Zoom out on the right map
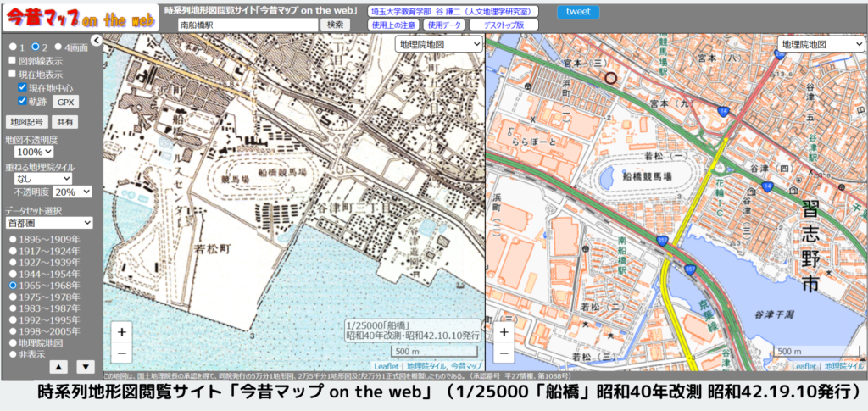 (504, 353)
